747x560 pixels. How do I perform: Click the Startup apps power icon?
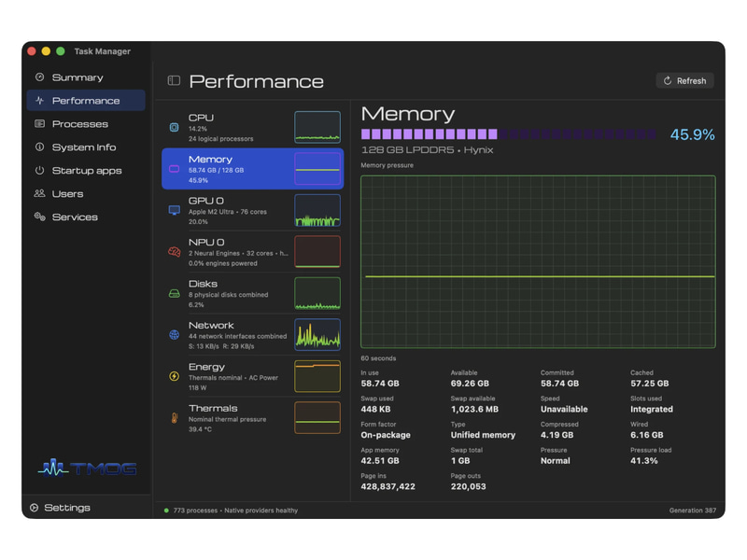tap(39, 171)
